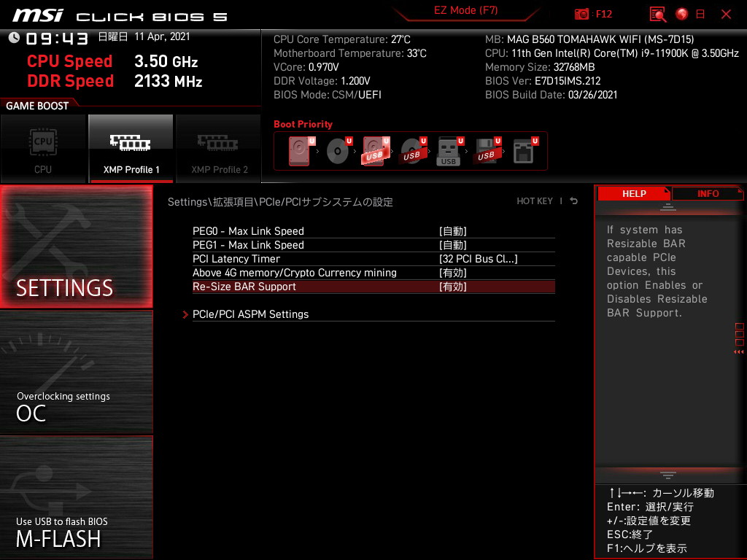This screenshot has width=747, height=560.
Task: Select the USB optical drive boot device icon
Action: pos(414,151)
